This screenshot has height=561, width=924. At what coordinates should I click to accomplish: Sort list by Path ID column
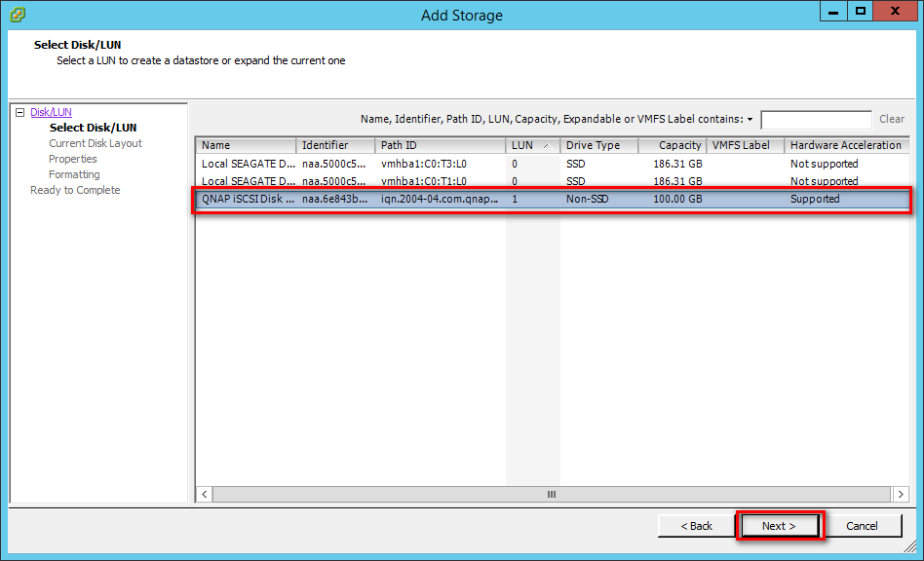[439, 145]
